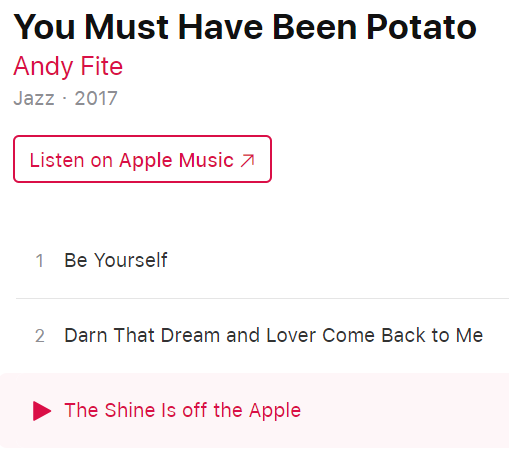
Task: Click the 2017 release year text
Action: tap(96, 98)
